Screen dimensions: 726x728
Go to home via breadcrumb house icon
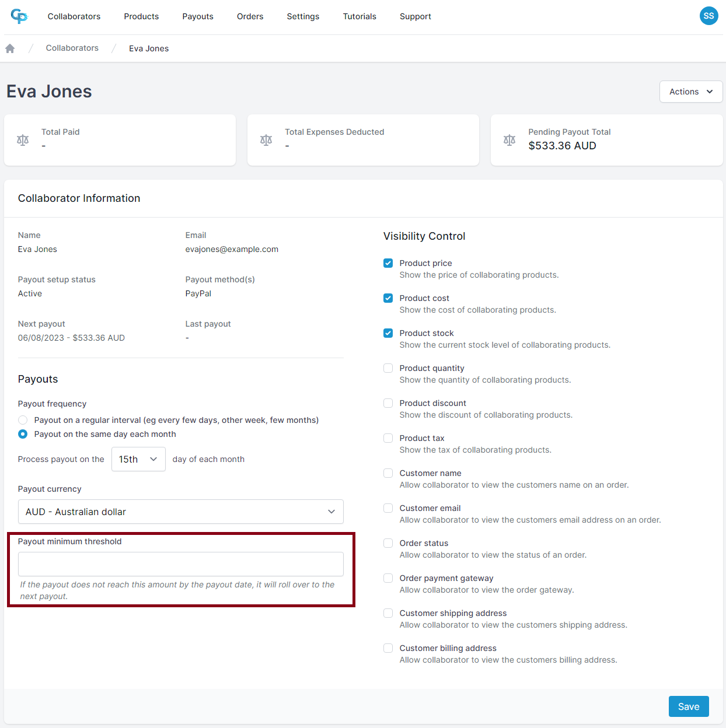tap(10, 48)
